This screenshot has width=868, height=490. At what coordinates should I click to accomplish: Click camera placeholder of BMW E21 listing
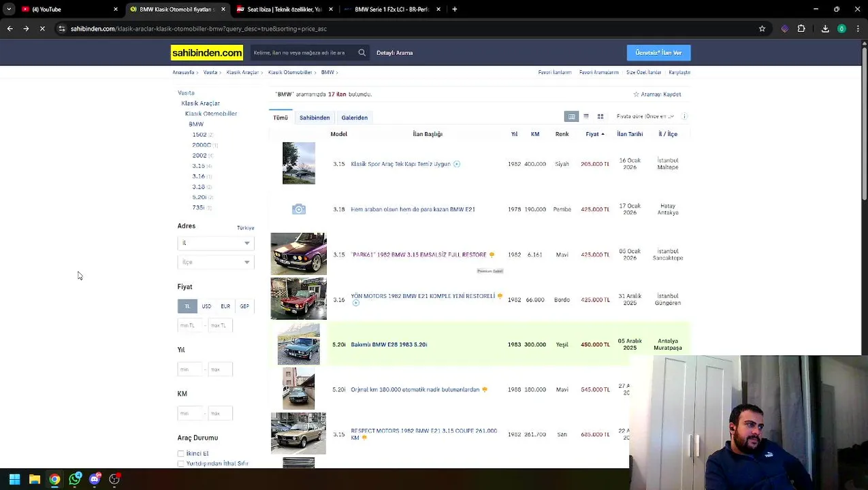click(299, 209)
